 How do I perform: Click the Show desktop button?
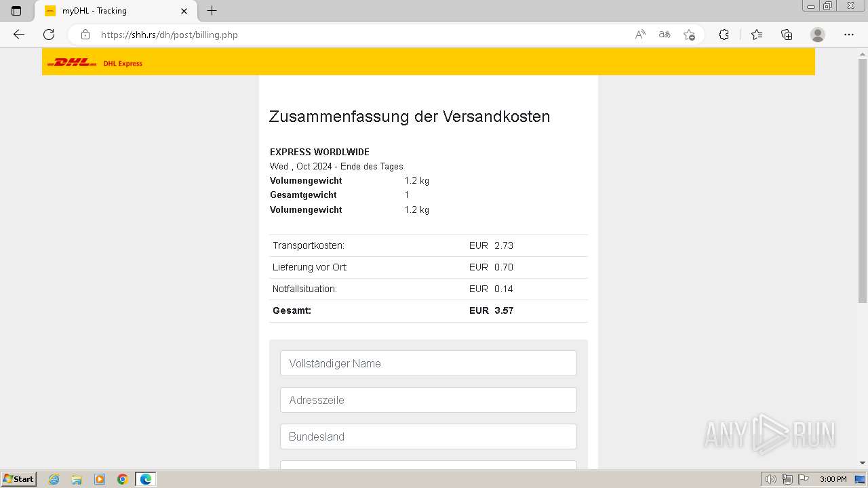pos(861,479)
